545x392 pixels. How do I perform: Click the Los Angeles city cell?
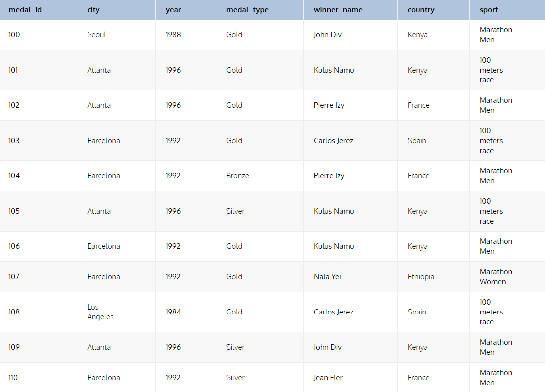100,312
